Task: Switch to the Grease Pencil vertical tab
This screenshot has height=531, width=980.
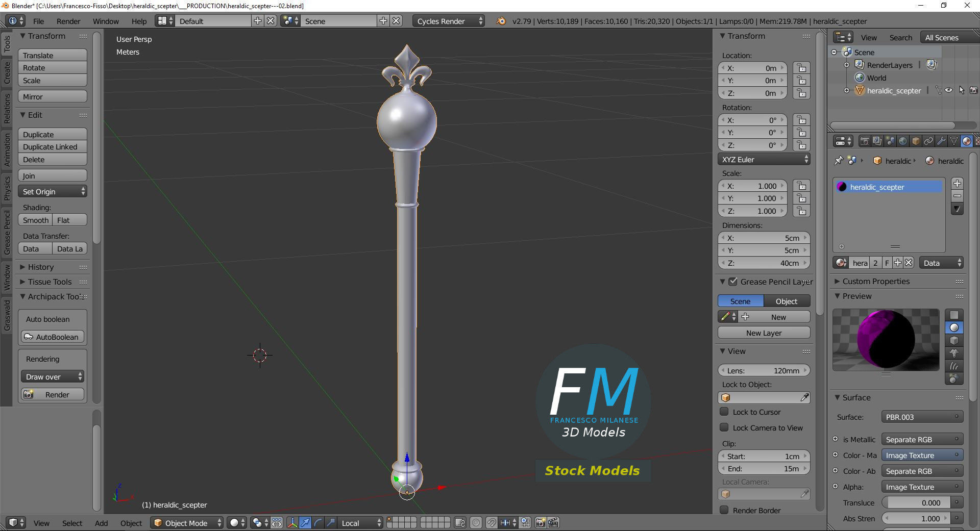Action: click(7, 232)
